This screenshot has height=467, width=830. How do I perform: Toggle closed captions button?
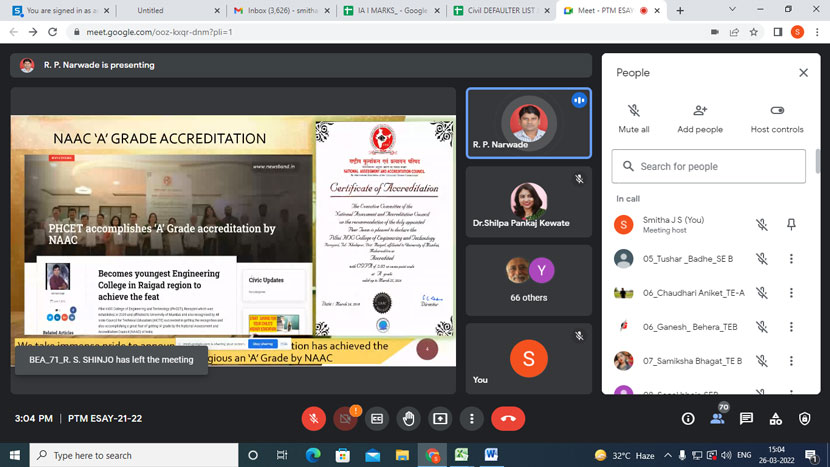[x=377, y=418]
